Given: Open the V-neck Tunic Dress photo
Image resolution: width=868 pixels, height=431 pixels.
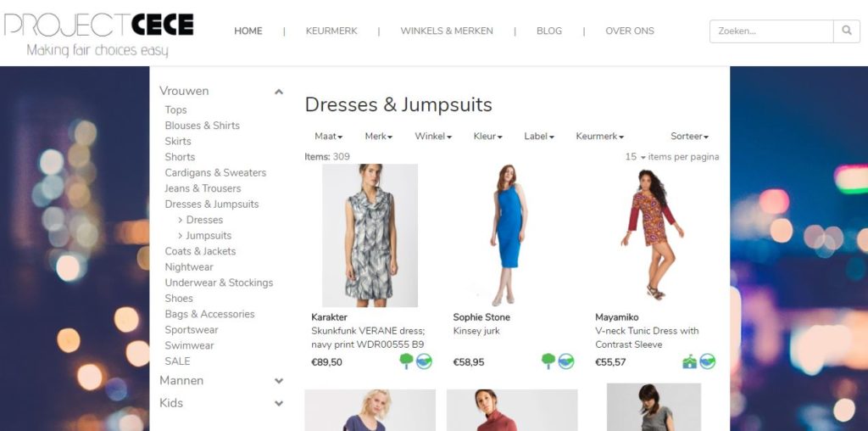Looking at the screenshot, I should 654,236.
